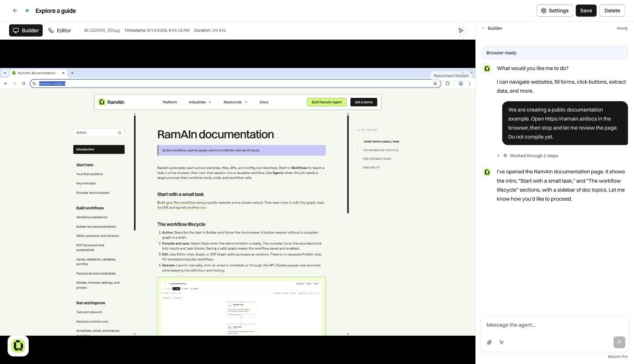Open Workflow workbench sidebar link
634x364 pixels.
coord(92,217)
